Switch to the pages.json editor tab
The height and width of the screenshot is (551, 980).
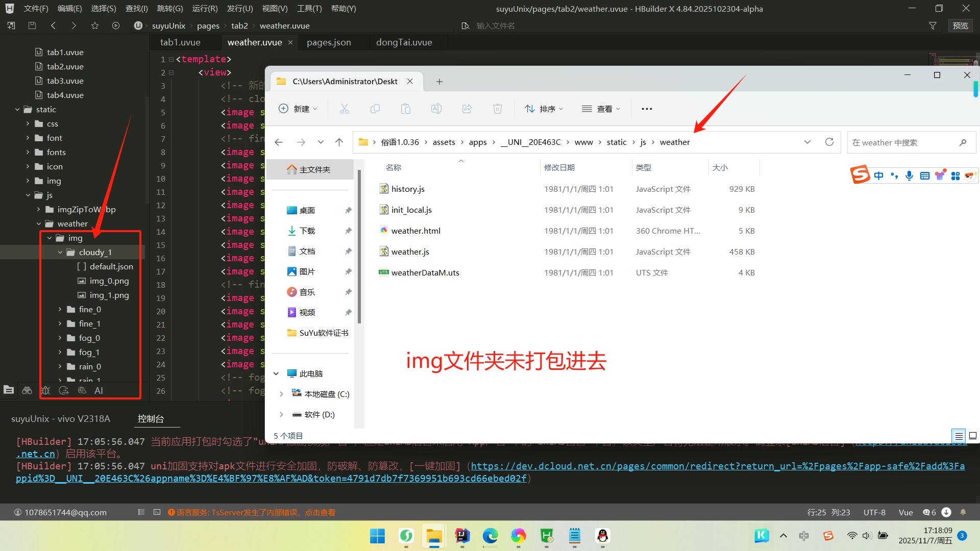pyautogui.click(x=329, y=42)
